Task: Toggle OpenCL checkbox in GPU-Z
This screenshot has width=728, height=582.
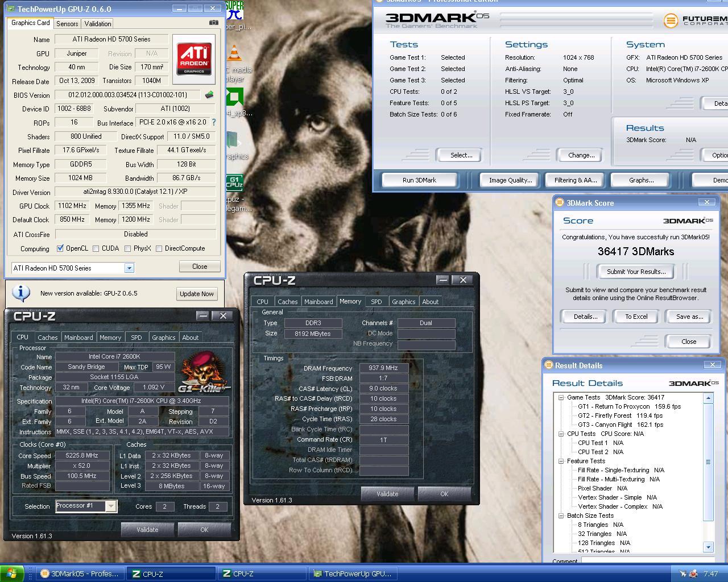Action: (60, 248)
